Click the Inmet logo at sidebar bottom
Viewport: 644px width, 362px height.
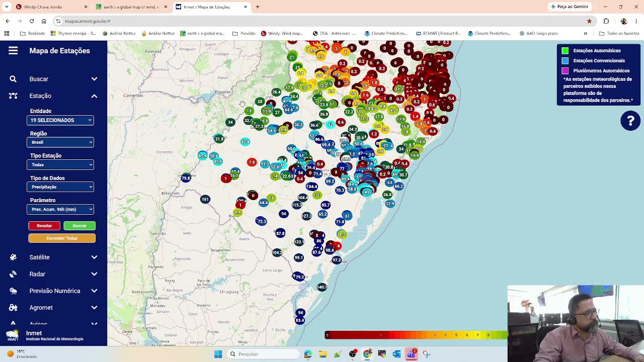(x=13, y=335)
